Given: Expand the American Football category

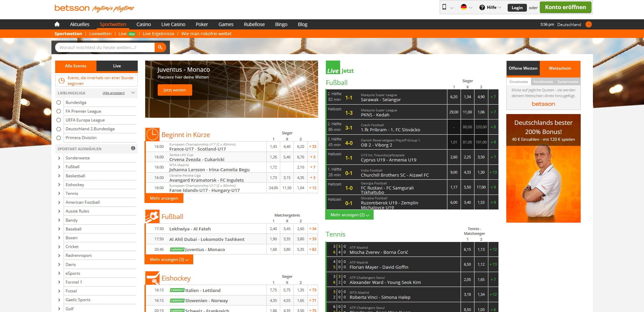Looking at the screenshot, I should click(x=59, y=202).
